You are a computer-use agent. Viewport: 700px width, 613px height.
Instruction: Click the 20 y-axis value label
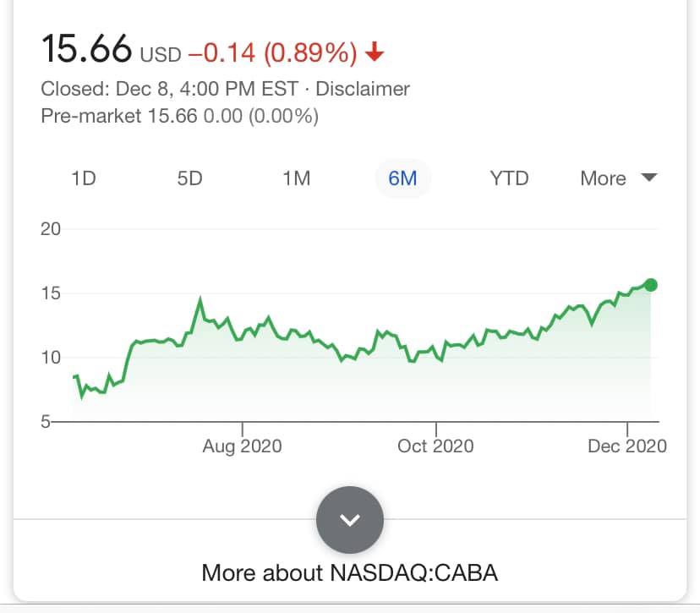point(50,229)
